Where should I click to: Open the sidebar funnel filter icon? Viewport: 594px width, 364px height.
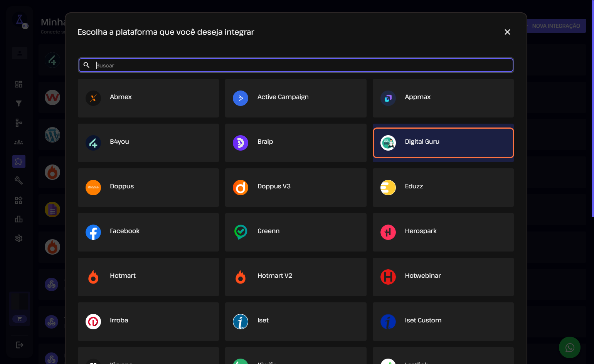(19, 103)
